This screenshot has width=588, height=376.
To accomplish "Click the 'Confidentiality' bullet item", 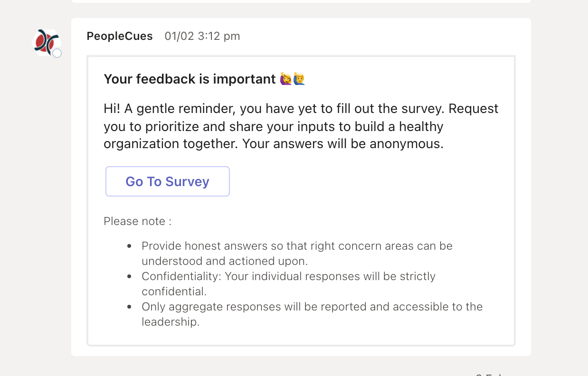I will [288, 284].
